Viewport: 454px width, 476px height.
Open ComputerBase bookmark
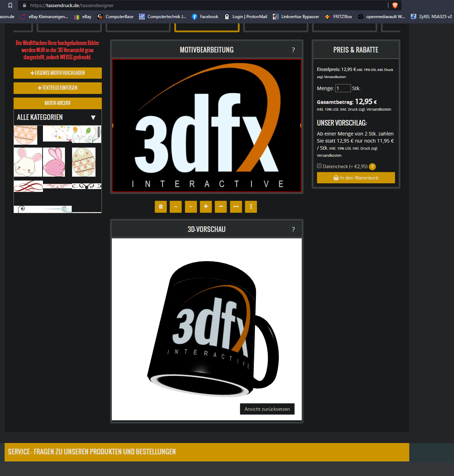pyautogui.click(x=115, y=17)
